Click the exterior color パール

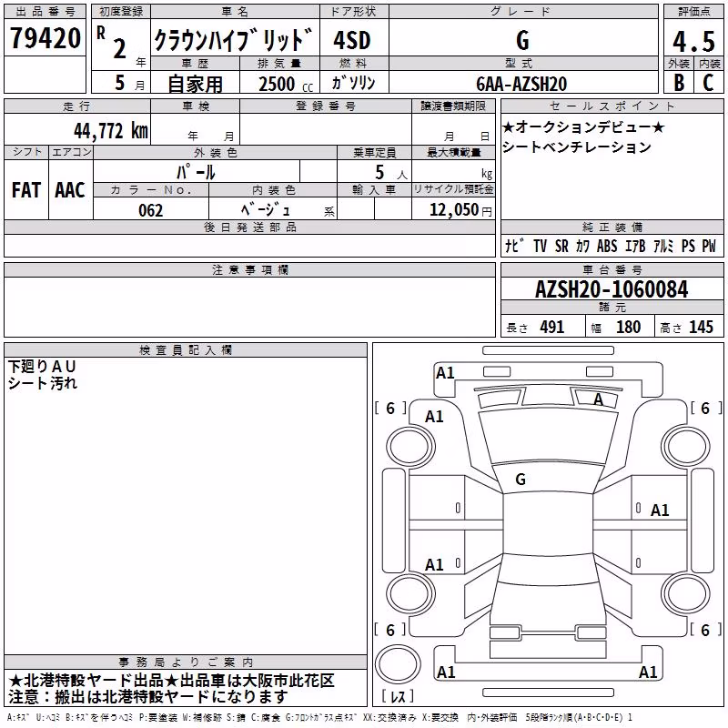196,173
